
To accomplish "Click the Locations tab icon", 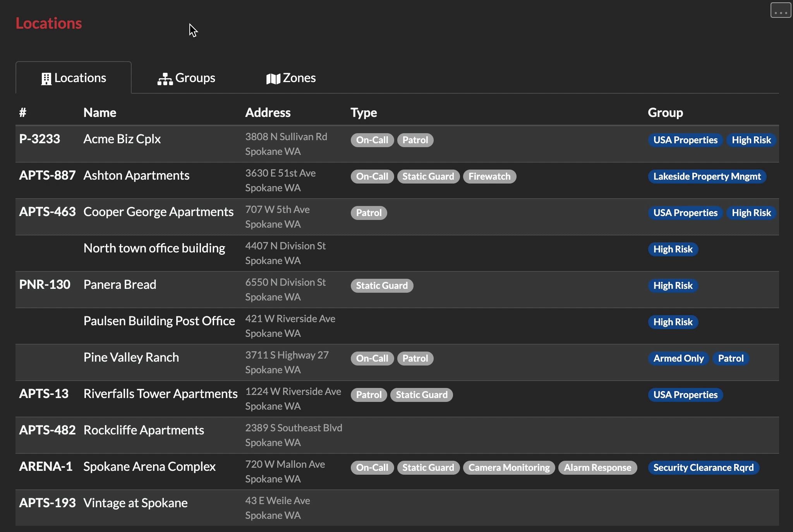I will click(46, 77).
